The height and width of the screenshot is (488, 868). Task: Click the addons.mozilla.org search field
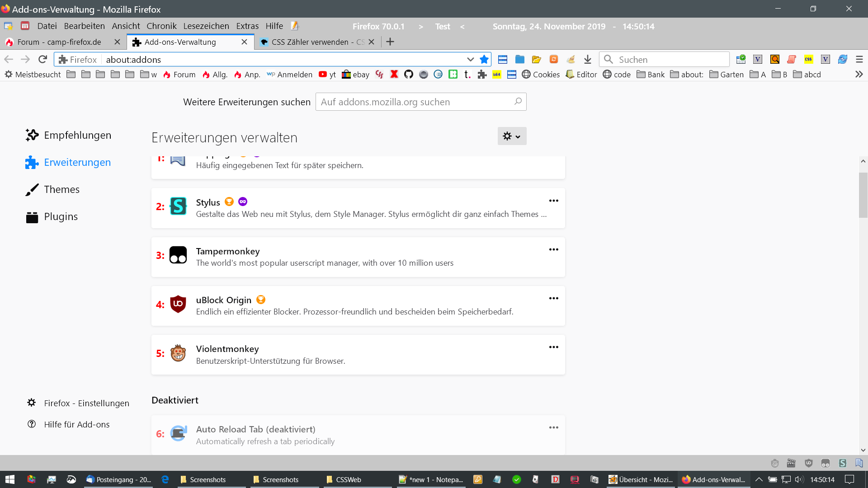point(416,102)
